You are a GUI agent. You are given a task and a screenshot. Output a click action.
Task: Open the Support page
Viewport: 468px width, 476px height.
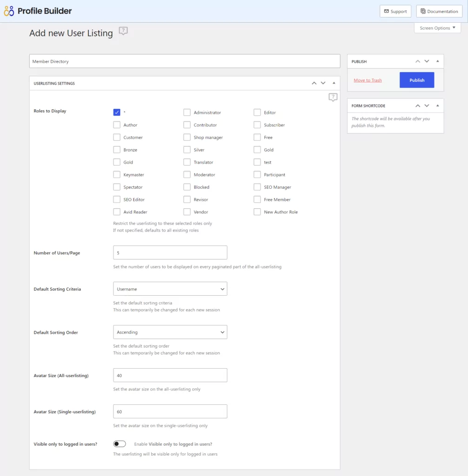(x=395, y=11)
